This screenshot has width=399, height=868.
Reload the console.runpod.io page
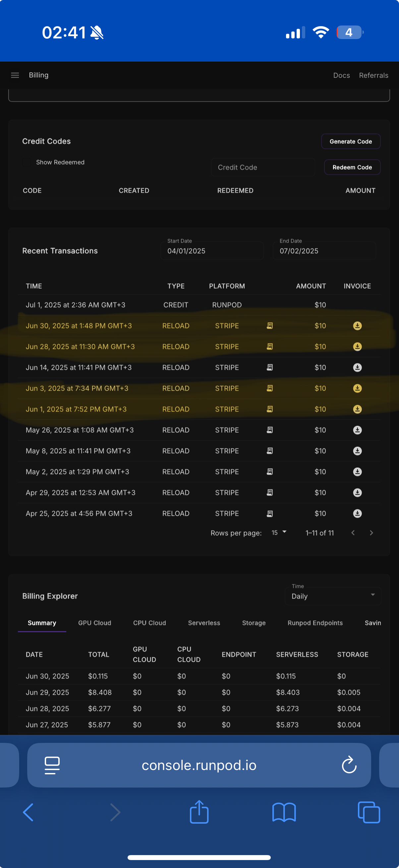point(349,765)
